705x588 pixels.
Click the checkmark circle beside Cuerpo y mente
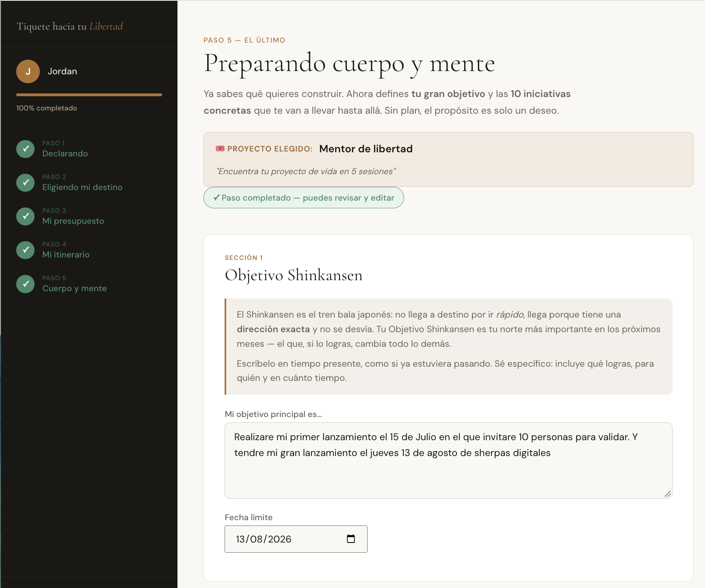26,284
